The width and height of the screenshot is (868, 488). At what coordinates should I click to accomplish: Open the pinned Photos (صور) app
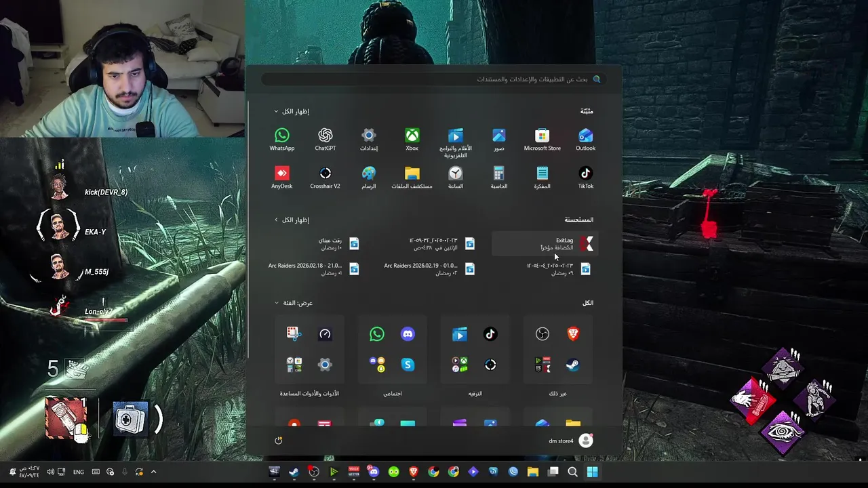(499, 140)
